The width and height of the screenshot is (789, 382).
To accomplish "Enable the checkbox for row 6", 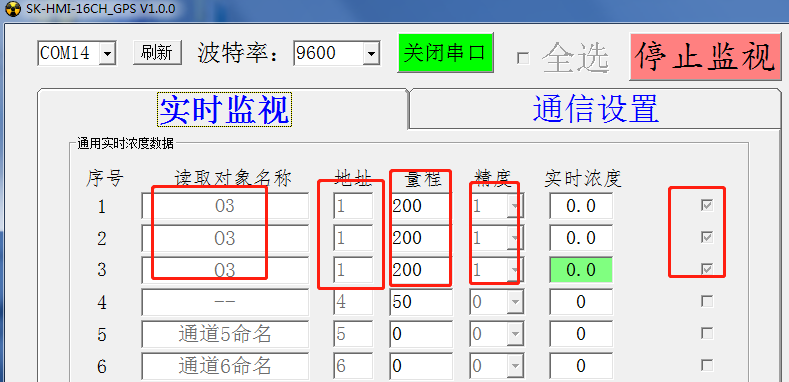I will tap(707, 365).
